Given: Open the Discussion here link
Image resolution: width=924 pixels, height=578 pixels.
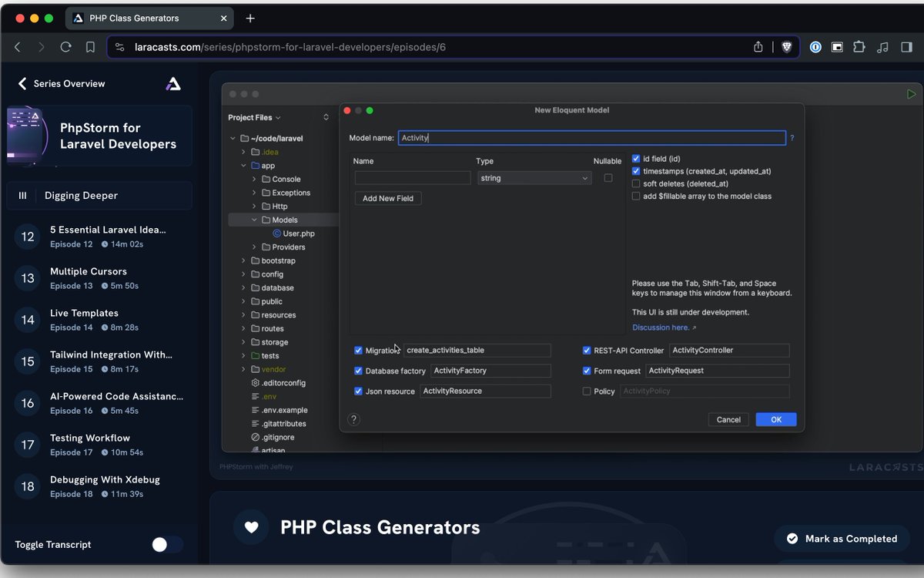Looking at the screenshot, I should point(664,328).
